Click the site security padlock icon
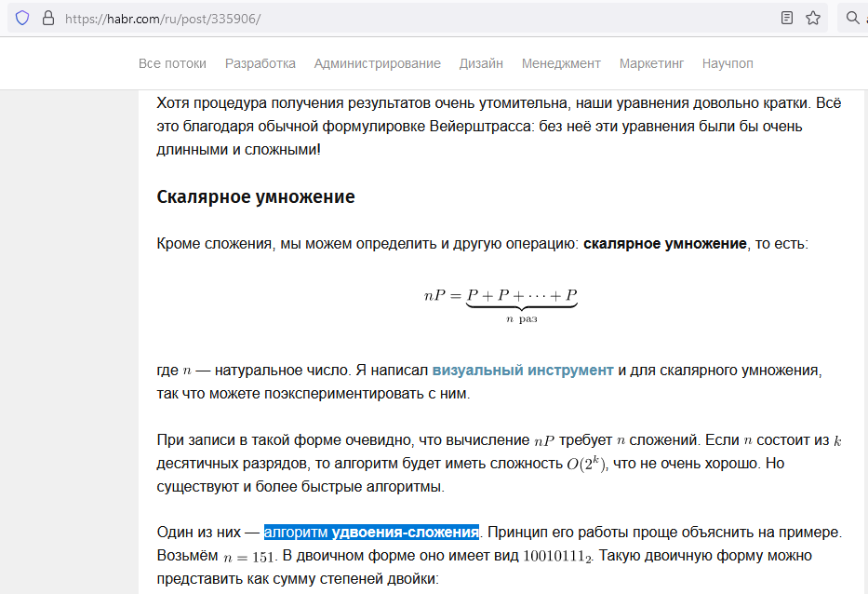This screenshot has width=868, height=594. point(48,19)
